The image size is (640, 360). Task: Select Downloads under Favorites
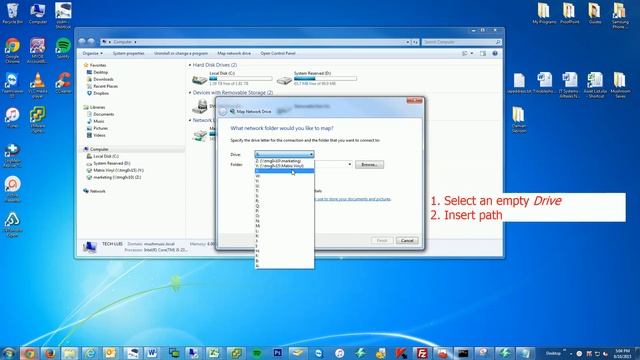(103, 79)
